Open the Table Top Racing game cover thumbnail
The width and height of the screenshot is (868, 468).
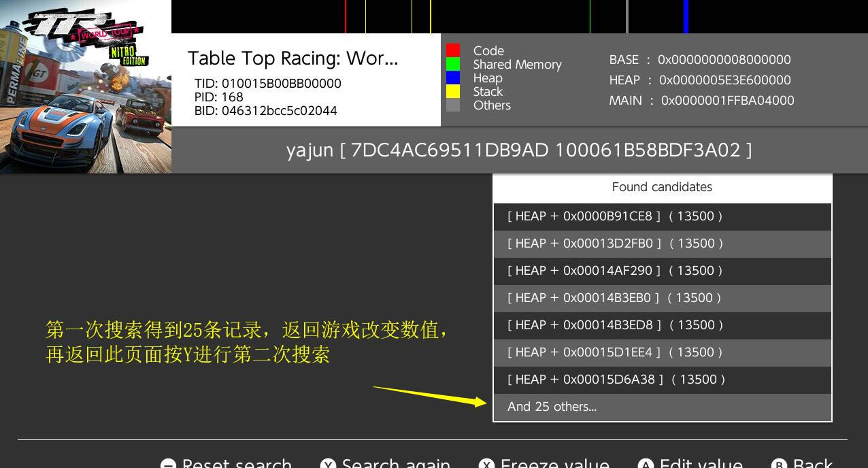[86, 86]
